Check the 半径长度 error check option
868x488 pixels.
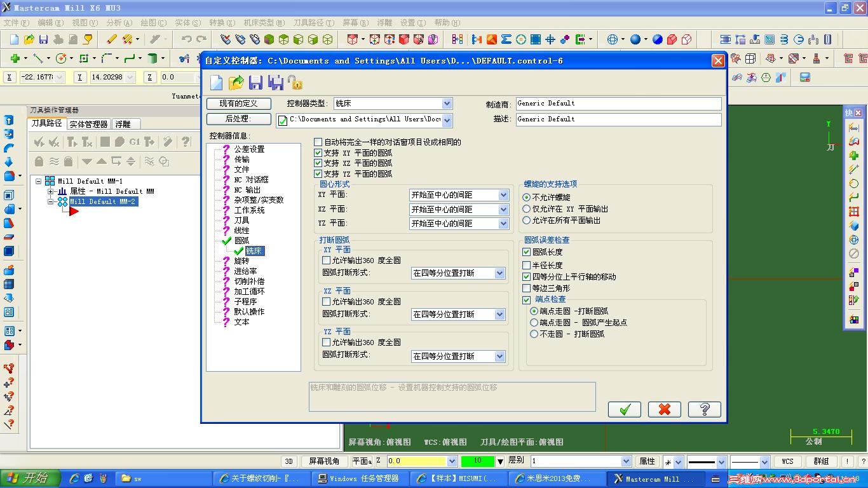(x=526, y=265)
